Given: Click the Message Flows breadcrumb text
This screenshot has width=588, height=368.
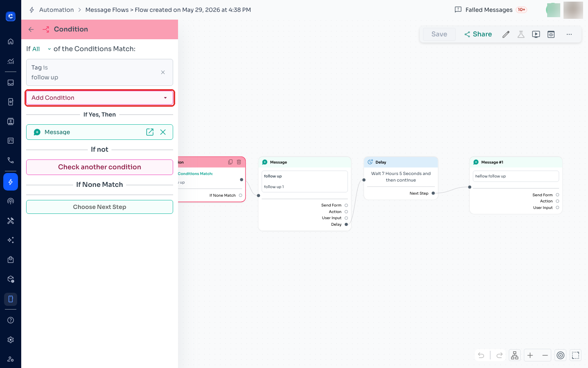Looking at the screenshot, I should coord(107,10).
